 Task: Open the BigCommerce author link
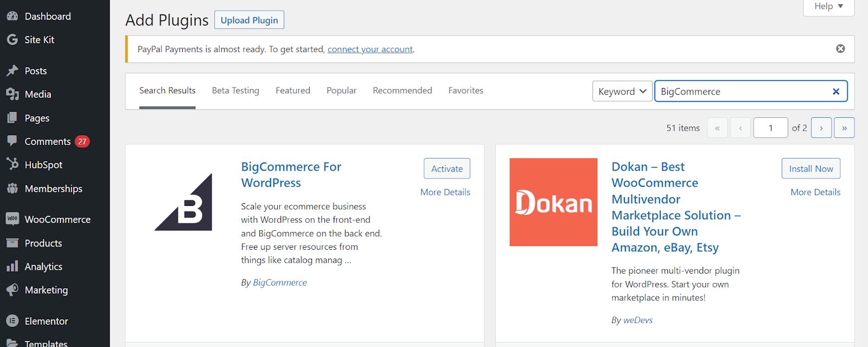coord(280,282)
